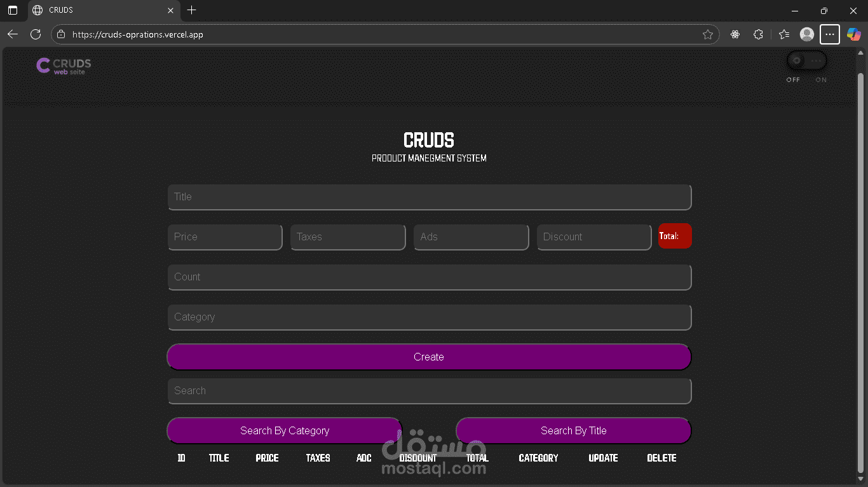Click the address bar URL
Screen dimensions: 868x487
click(138, 34)
